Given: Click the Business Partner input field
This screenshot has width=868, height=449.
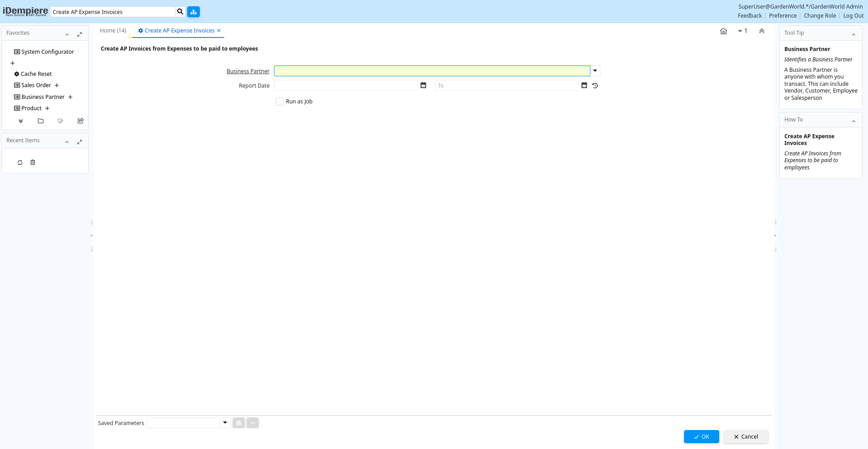Looking at the screenshot, I should pos(432,71).
